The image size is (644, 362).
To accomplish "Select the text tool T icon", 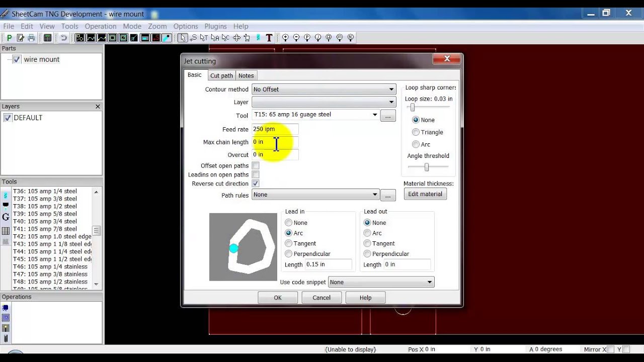I will coord(269,38).
